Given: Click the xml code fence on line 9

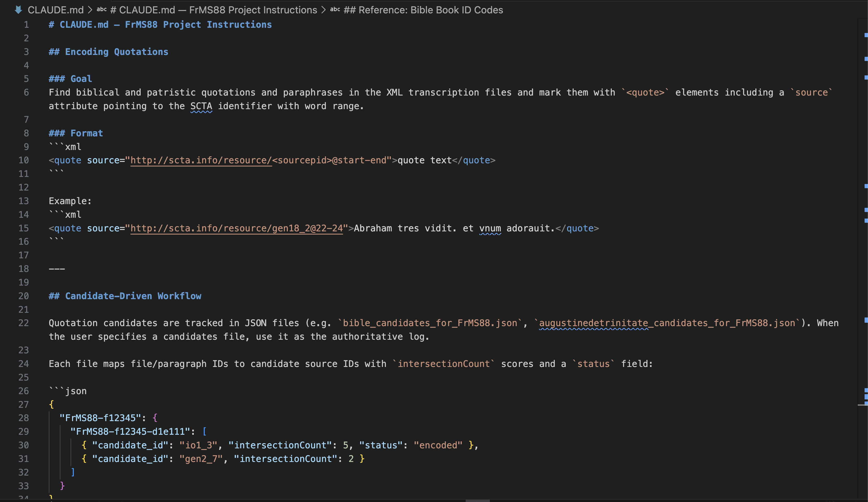Looking at the screenshot, I should point(65,147).
